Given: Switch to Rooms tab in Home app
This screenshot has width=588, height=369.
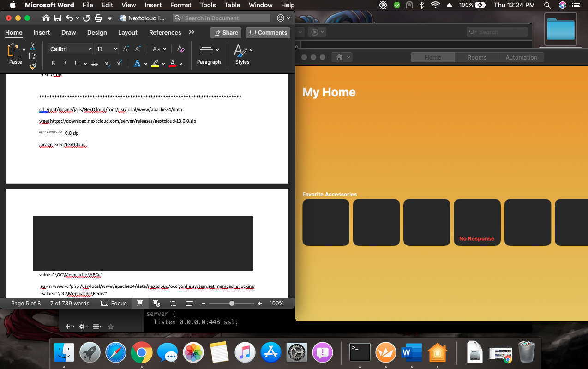Looking at the screenshot, I should (x=477, y=57).
